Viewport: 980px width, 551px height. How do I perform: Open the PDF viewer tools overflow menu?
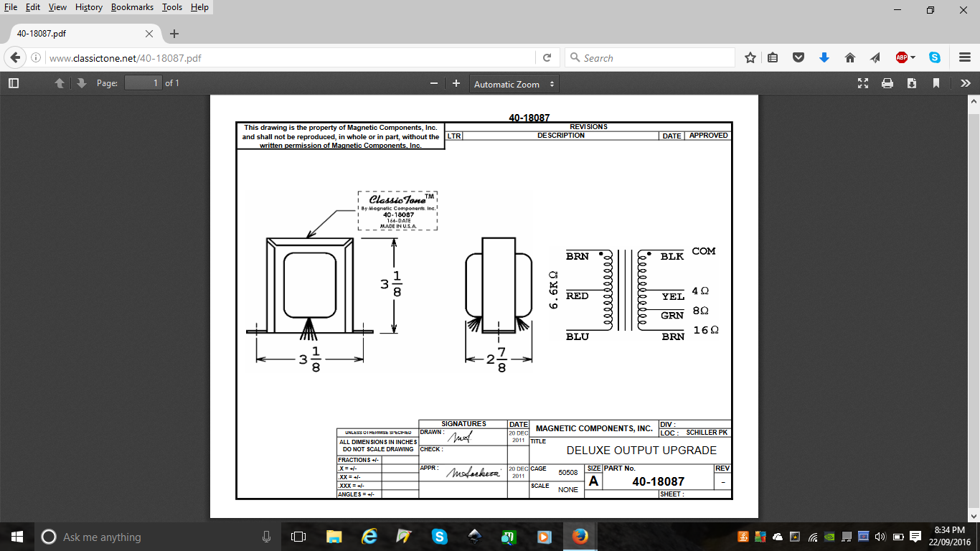966,83
